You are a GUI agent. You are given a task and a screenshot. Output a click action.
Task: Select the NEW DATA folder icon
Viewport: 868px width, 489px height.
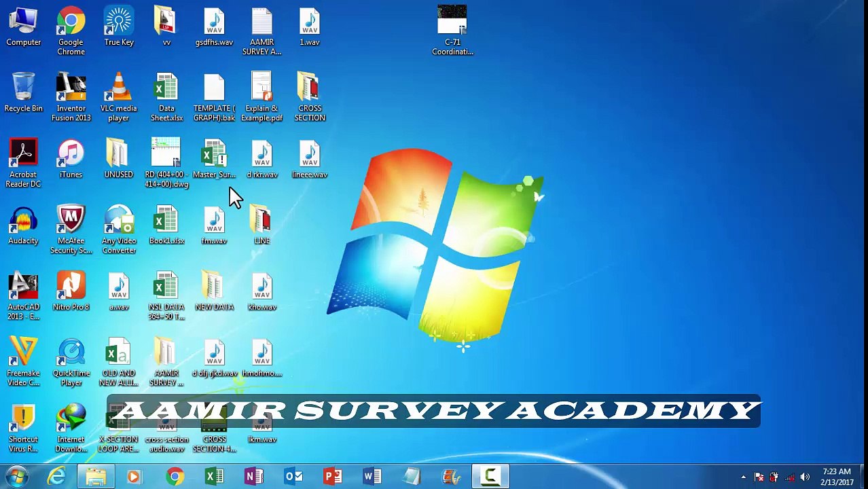(x=214, y=292)
